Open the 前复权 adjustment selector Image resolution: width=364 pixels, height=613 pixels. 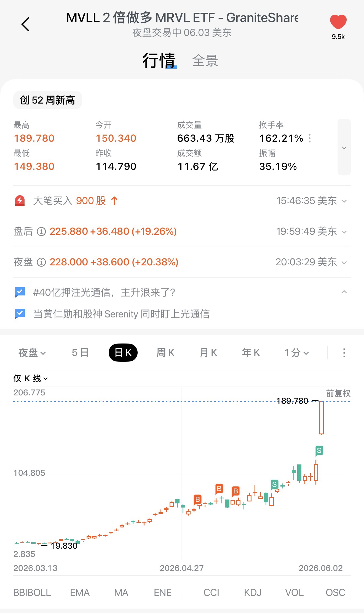click(338, 393)
